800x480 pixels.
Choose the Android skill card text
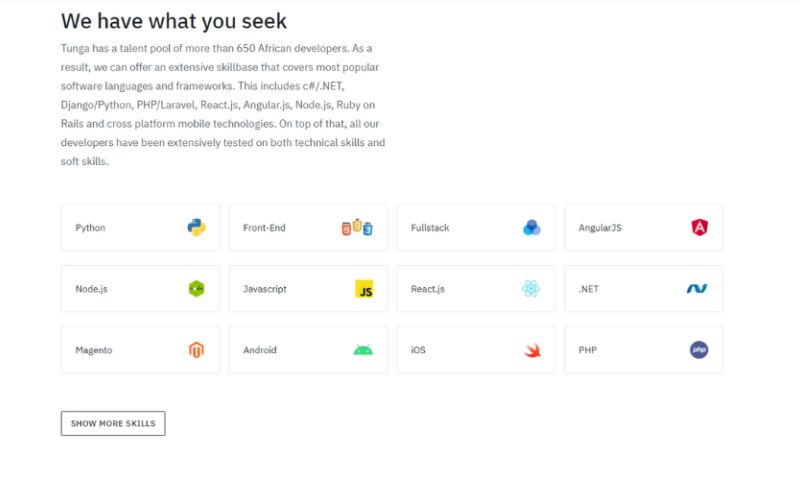260,350
